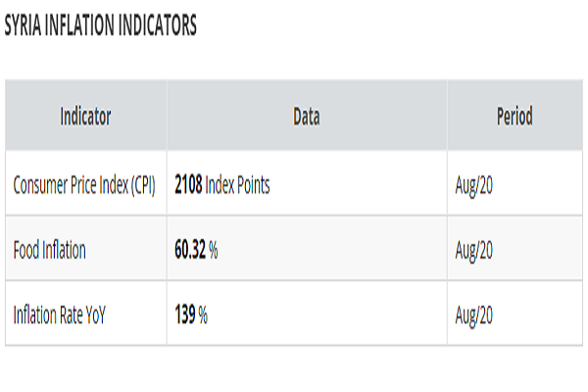
Task: Click the bold 139 value
Action: (185, 316)
